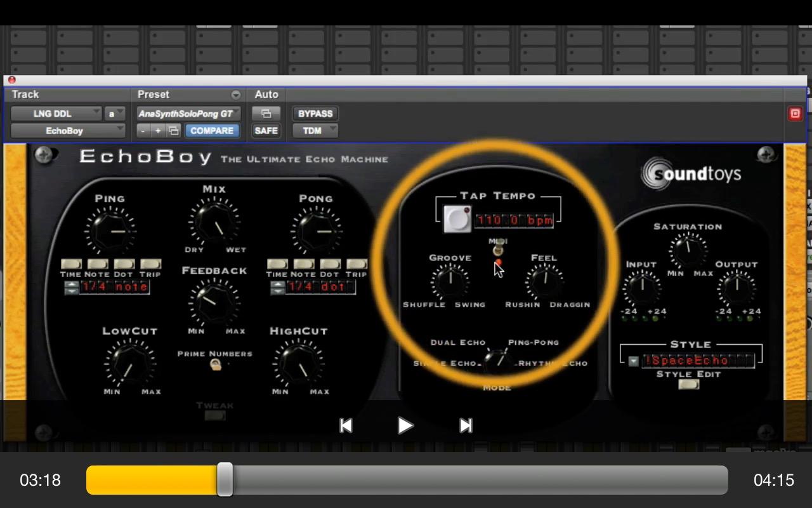Screen dimensions: 812x508
Task: Enable the Pong Note button
Action: [303, 264]
